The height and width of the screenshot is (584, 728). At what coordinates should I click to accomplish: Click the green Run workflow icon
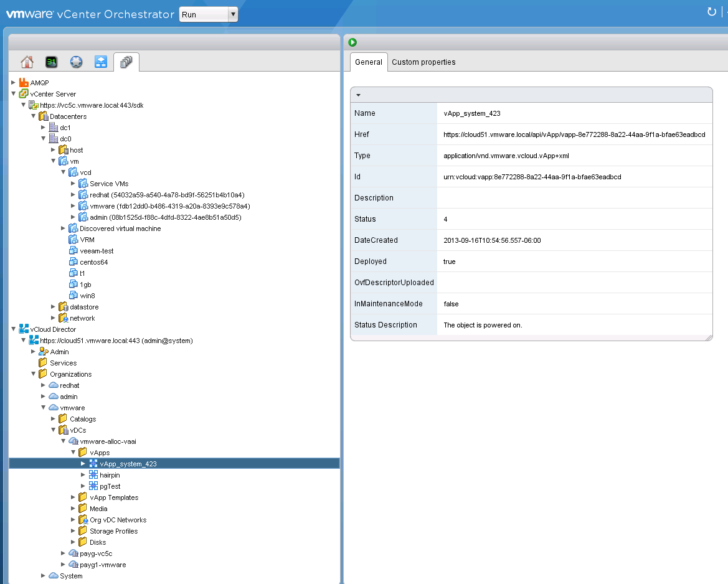tap(353, 42)
